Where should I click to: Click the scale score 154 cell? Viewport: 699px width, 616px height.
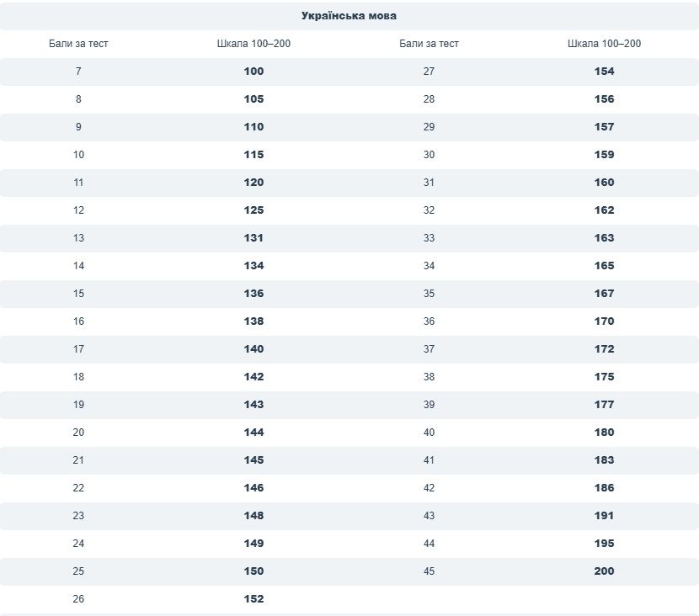(x=604, y=72)
